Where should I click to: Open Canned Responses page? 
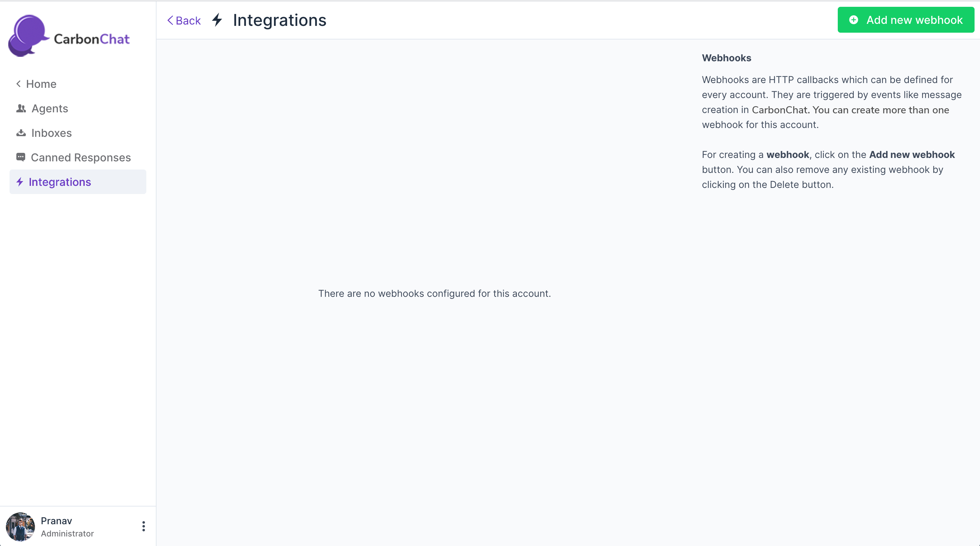pyautogui.click(x=81, y=158)
